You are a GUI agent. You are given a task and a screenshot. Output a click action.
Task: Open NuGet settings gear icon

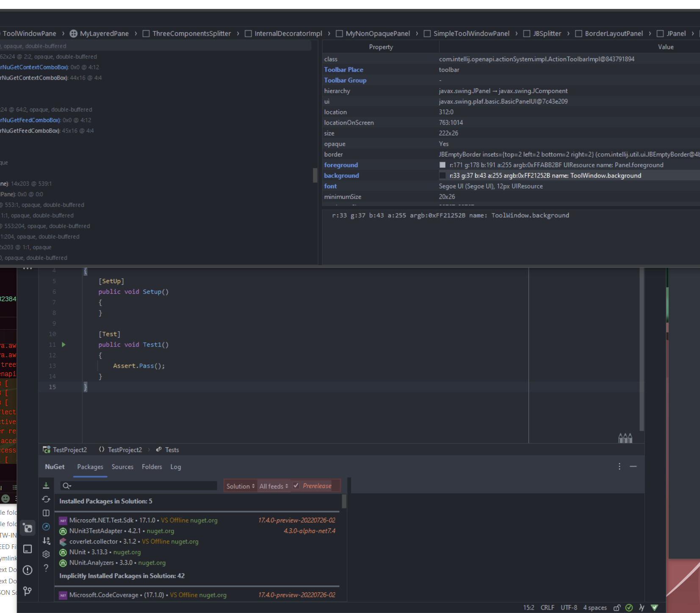pos(46,554)
